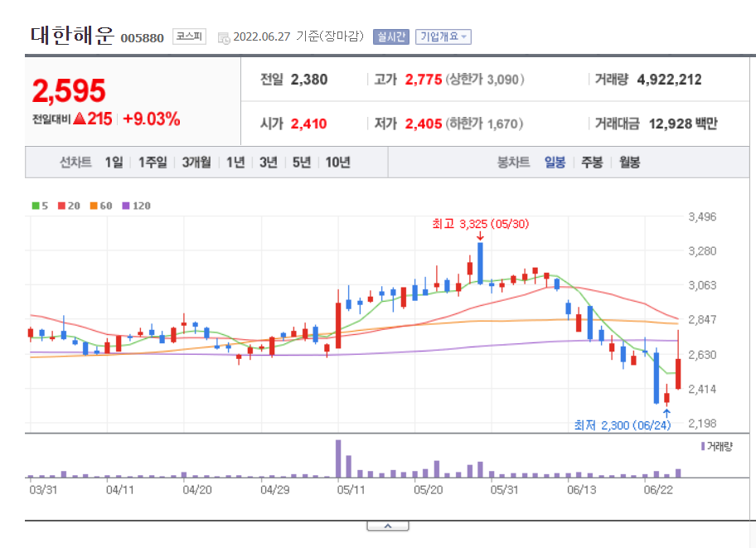Switch to the 일봉 daily candle chart
This screenshot has width=756, height=548.
[x=555, y=162]
